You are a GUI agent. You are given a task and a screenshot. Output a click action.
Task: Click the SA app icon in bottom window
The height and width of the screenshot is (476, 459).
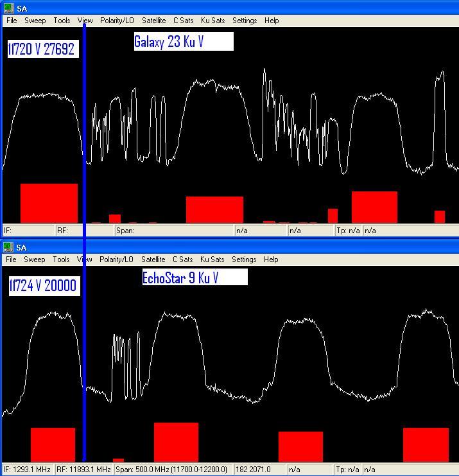[8, 247]
